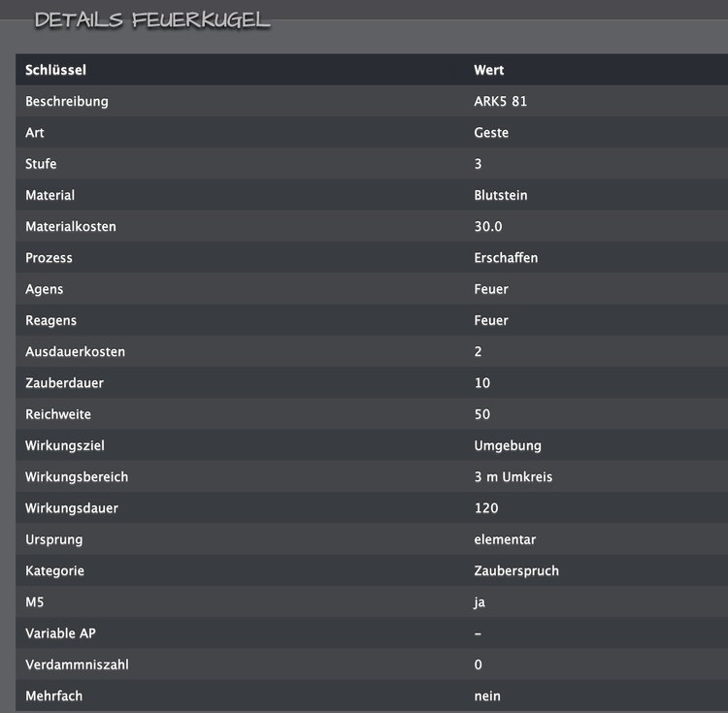This screenshot has height=713, width=728.
Task: Select the '3 m Umkreis' value
Action: 513,477
